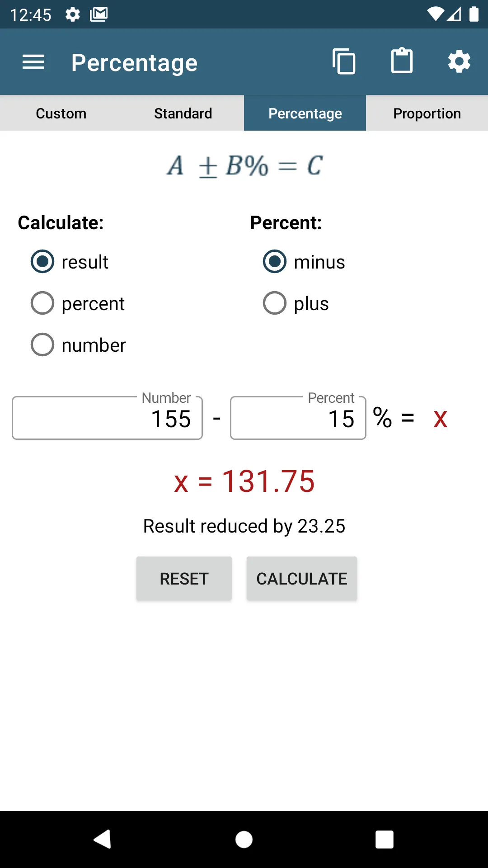Click the CALCULATE button
The width and height of the screenshot is (488, 868).
pyautogui.click(x=302, y=579)
